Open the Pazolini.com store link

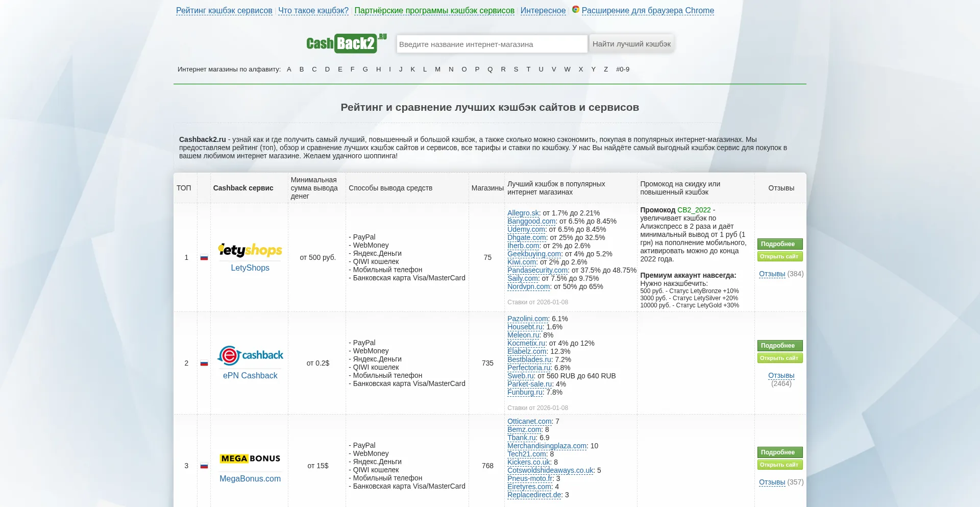[x=527, y=319]
